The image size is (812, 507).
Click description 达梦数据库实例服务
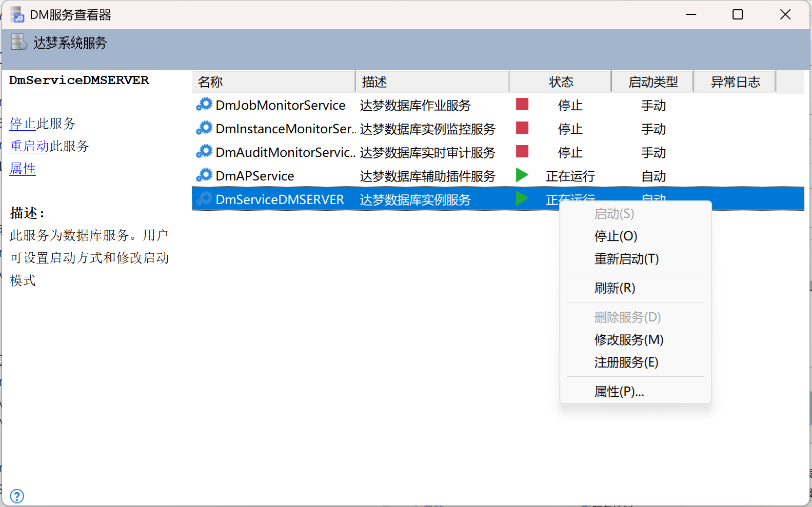(415, 199)
